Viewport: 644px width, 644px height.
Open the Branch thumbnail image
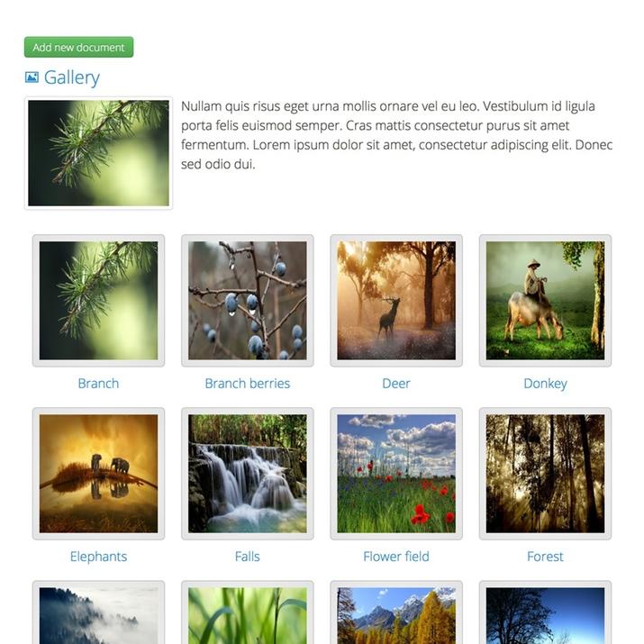[98, 301]
